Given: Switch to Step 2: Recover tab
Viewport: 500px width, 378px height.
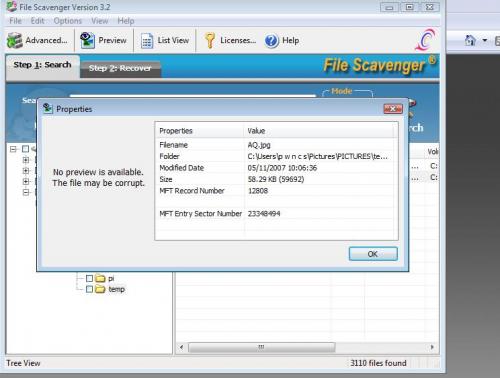Looking at the screenshot, I should tap(120, 68).
